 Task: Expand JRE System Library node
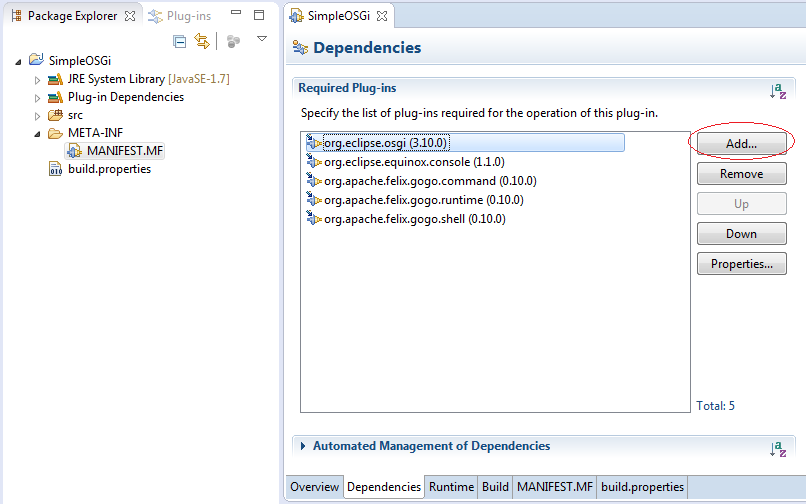[x=37, y=80]
